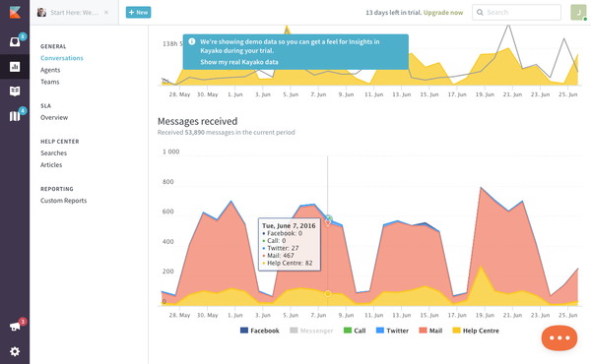Click the user avatar in top right
Viewport: 591px width, 364px height.
[x=578, y=13]
